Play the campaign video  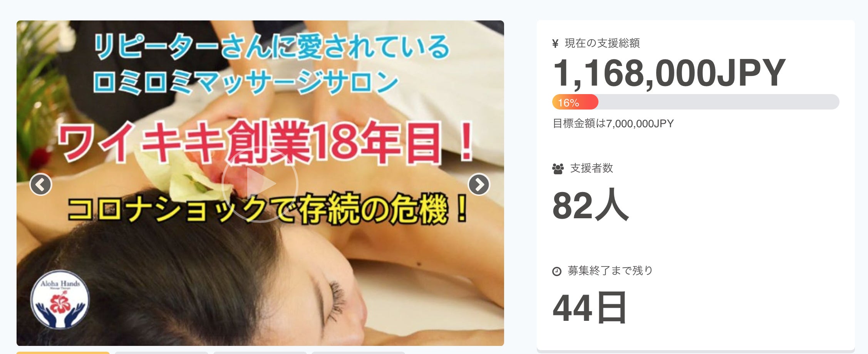tap(260, 184)
